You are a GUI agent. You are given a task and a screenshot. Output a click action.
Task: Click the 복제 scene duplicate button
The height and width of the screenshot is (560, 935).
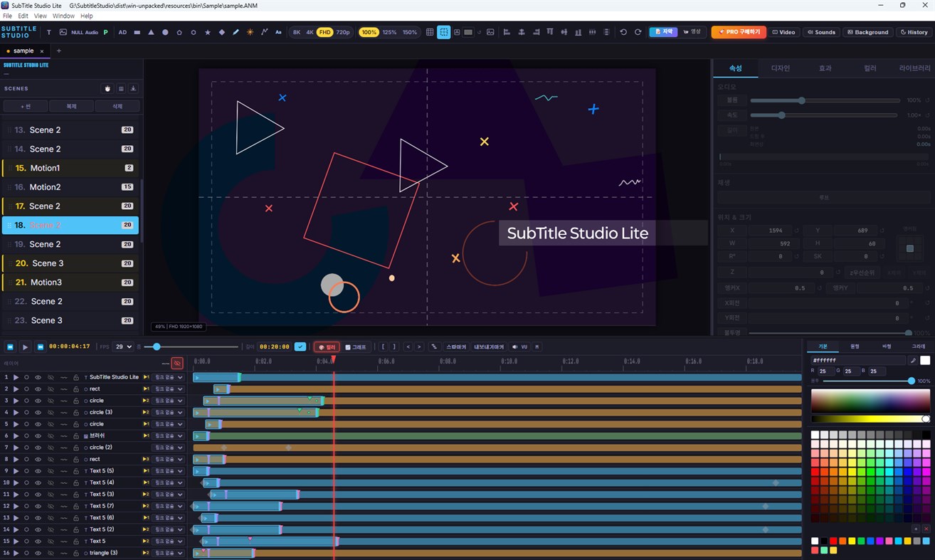click(71, 106)
